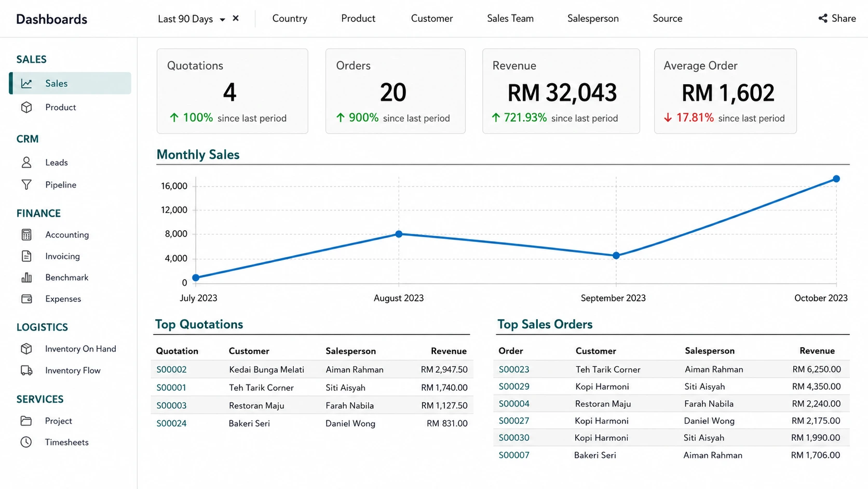
Task: Open sales order S00023 link
Action: pos(514,369)
